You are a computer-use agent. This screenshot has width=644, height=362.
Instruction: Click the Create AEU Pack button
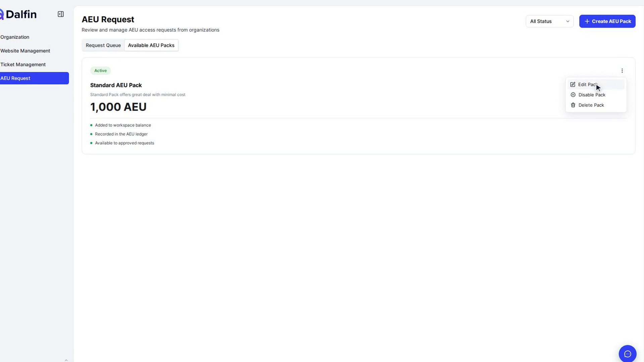click(x=607, y=21)
